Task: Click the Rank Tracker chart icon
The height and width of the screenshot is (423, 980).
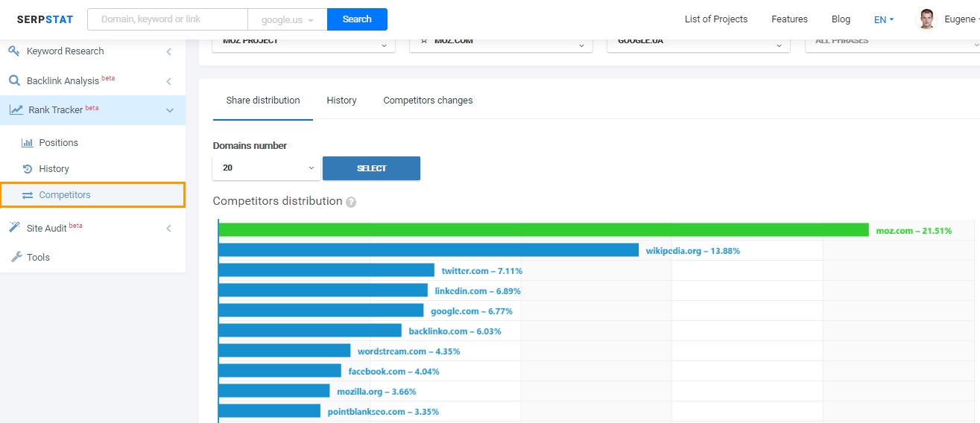Action: [x=16, y=110]
